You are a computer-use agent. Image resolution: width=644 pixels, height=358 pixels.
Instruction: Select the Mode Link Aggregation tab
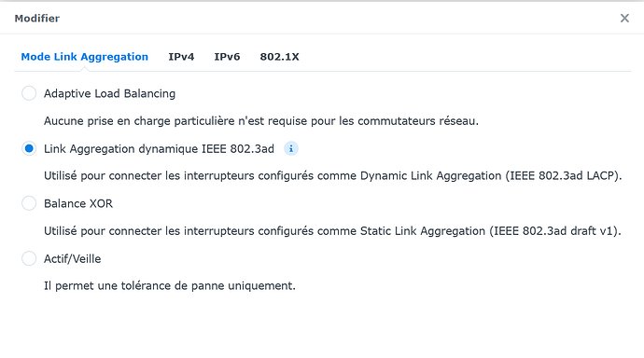tap(85, 57)
